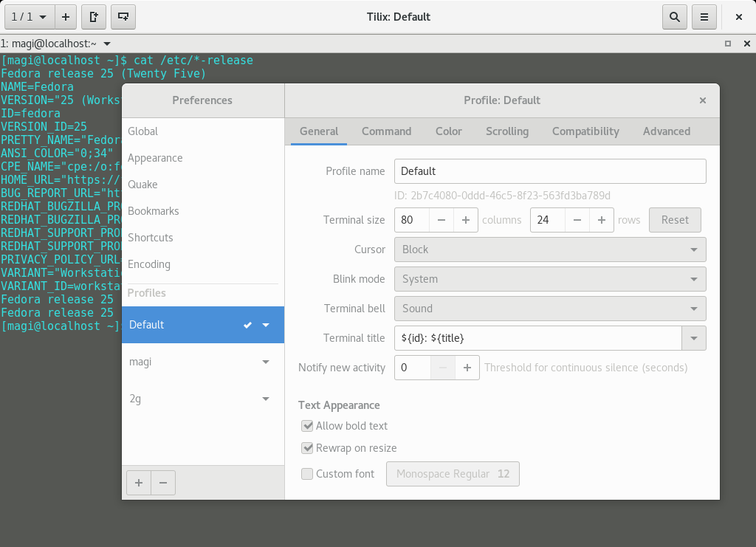Add a new profile with plus button
The height and width of the screenshot is (547, 756).
click(139, 483)
